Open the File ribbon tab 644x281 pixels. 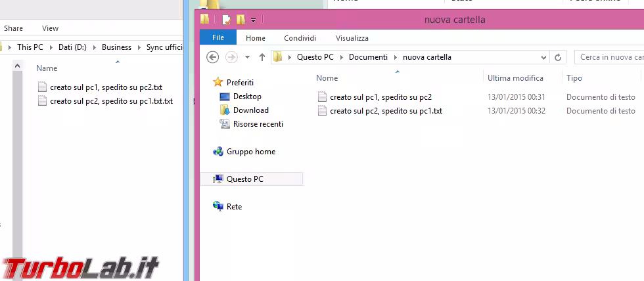coord(218,37)
